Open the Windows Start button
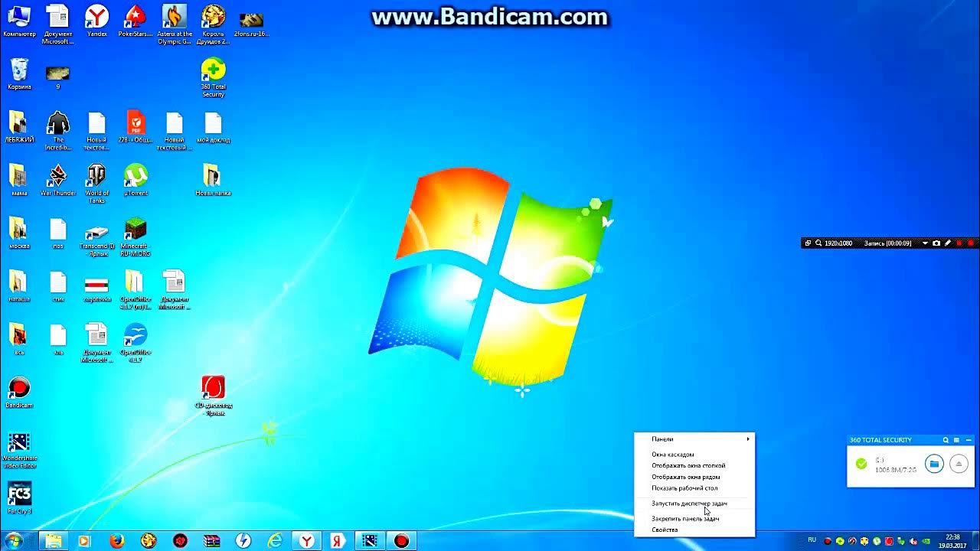This screenshot has height=551, width=980. click(14, 541)
